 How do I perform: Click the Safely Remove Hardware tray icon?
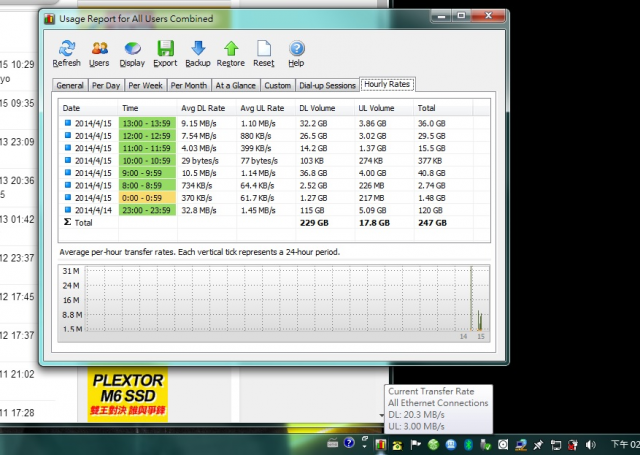(485, 444)
